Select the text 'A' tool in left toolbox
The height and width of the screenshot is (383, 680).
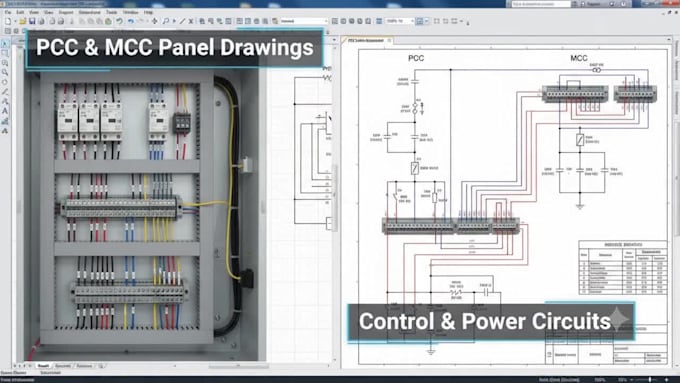(5, 111)
